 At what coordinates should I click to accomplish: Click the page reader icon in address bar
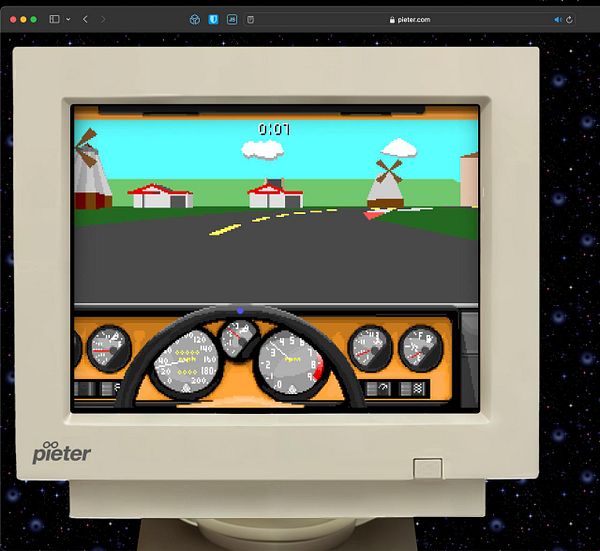250,20
